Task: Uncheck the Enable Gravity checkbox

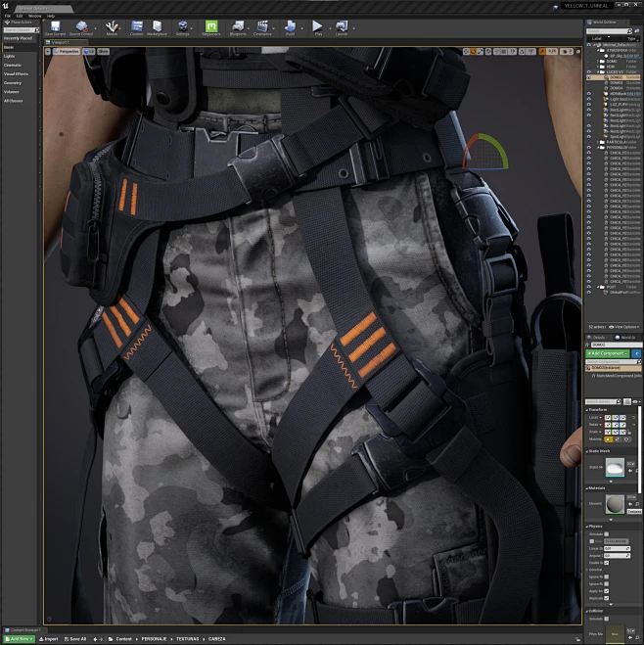Action: click(x=607, y=563)
